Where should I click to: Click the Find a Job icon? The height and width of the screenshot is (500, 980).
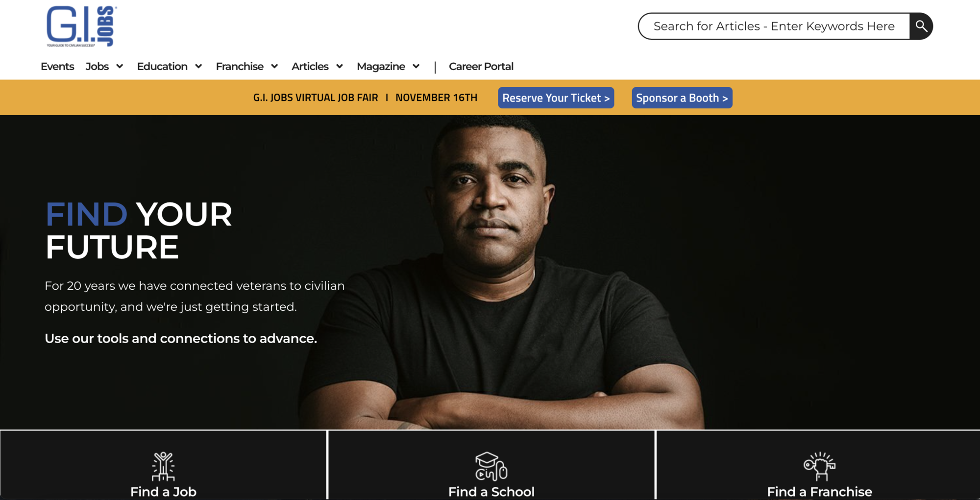tap(163, 466)
